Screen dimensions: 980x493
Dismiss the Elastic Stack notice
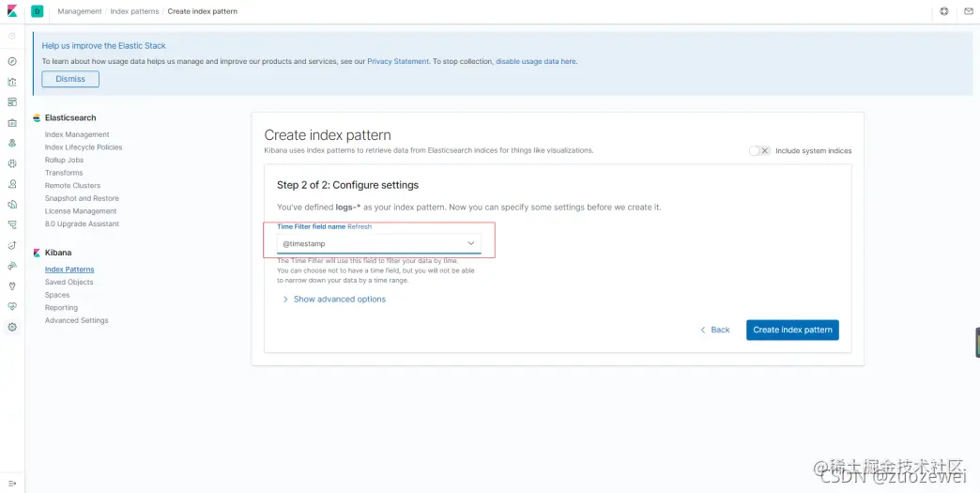tap(70, 80)
